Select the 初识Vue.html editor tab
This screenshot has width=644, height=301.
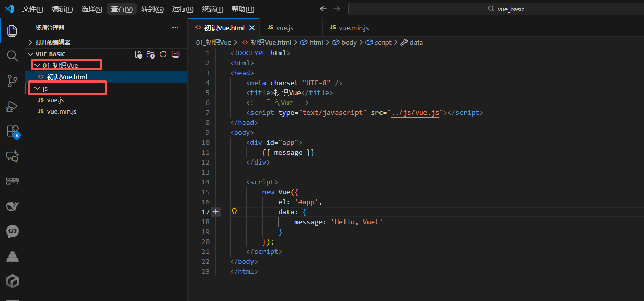tap(224, 28)
